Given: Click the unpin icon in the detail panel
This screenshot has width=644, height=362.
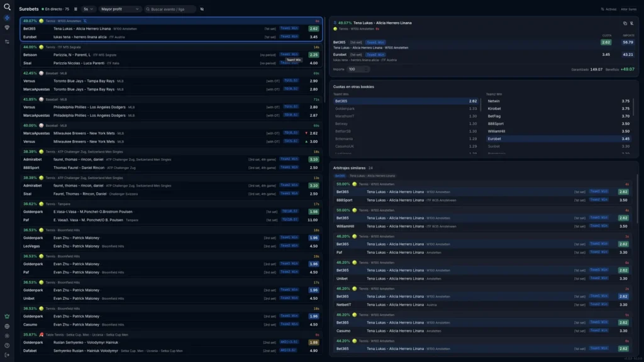Looking at the screenshot, I should (x=631, y=23).
